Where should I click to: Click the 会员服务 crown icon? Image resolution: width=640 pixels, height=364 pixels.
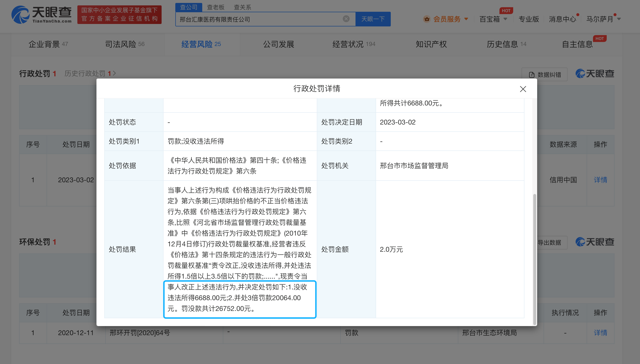427,19
